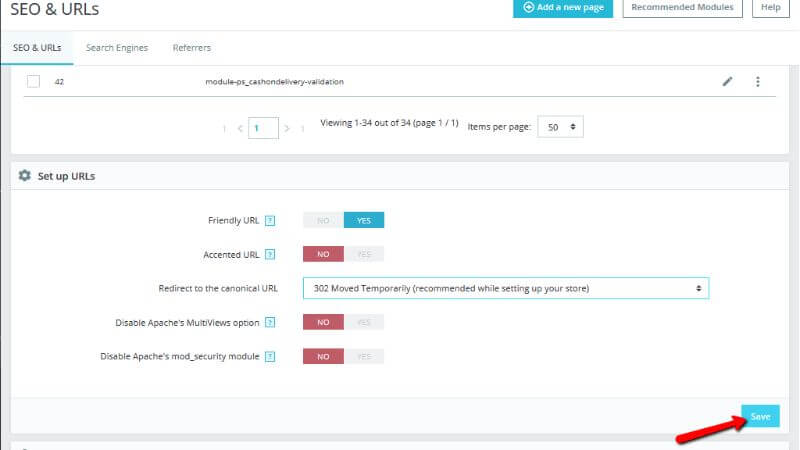The width and height of the screenshot is (800, 450).
Task: Open Recommended Modules
Action: [x=682, y=8]
